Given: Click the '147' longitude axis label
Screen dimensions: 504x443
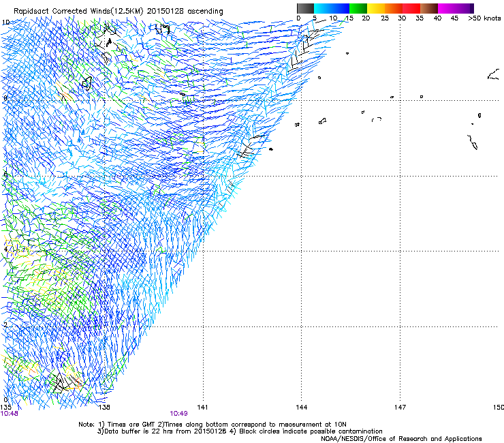Looking at the screenshot, I should (x=400, y=408).
